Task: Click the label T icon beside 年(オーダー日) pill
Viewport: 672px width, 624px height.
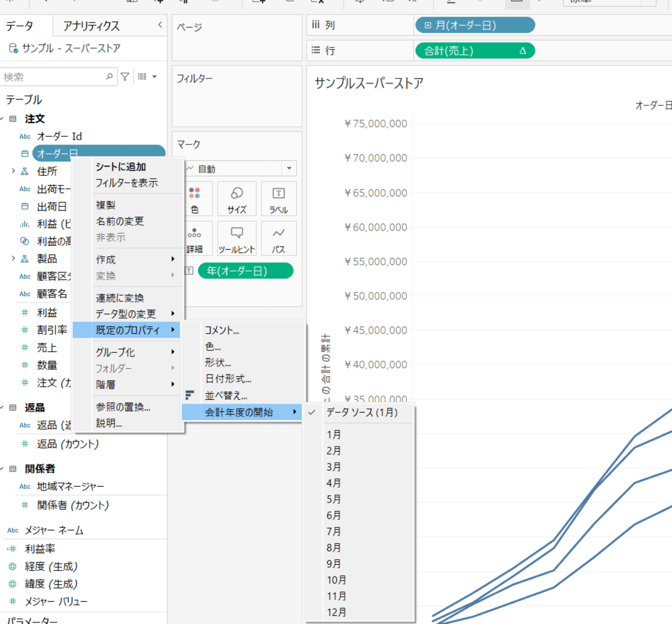Action: (189, 271)
